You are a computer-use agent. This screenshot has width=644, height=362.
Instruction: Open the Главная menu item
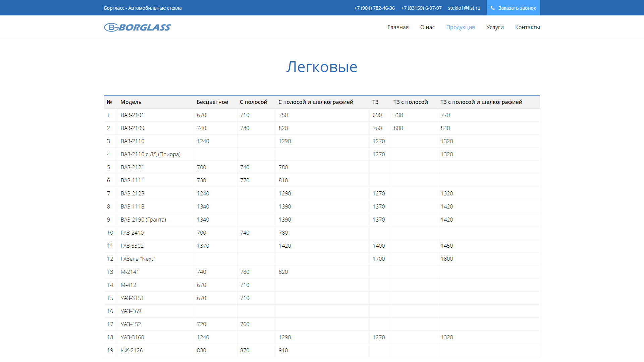[x=398, y=27]
